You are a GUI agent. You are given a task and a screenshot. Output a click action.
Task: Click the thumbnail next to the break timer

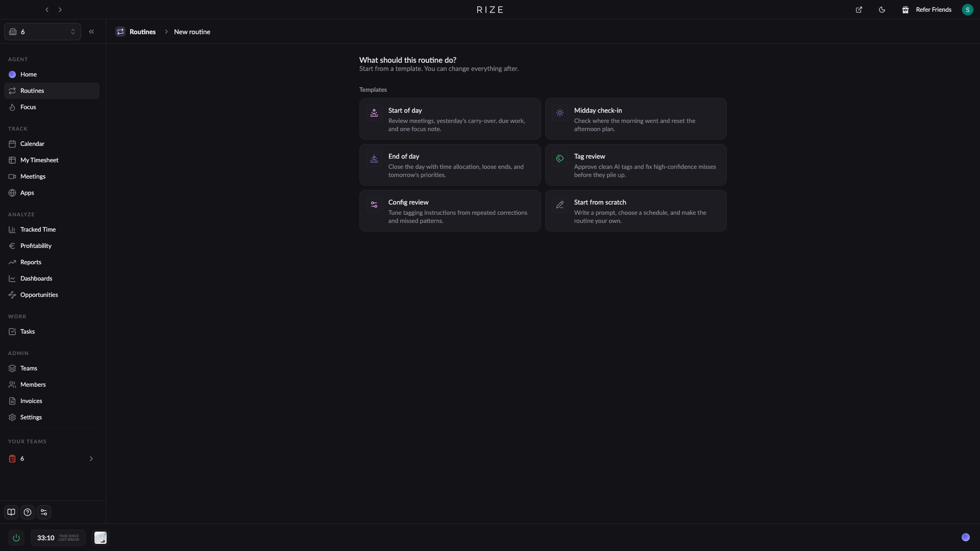click(101, 538)
